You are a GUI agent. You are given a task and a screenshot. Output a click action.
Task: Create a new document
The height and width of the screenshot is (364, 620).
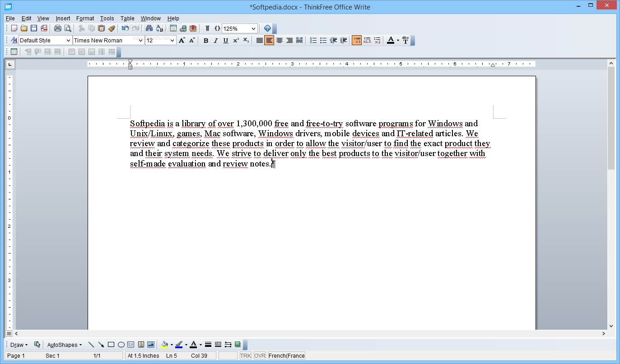coord(14,28)
